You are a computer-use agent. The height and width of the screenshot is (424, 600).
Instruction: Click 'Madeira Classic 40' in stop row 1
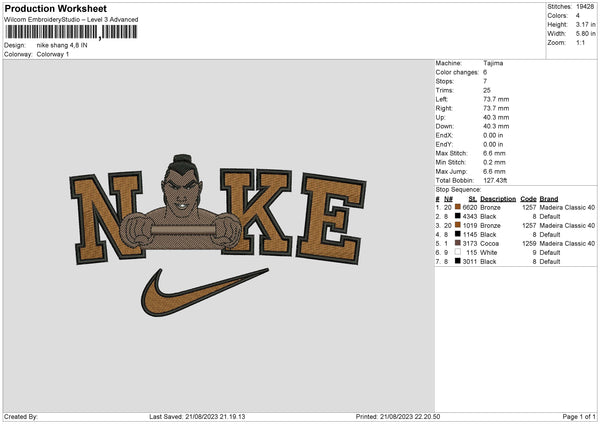(x=567, y=207)
